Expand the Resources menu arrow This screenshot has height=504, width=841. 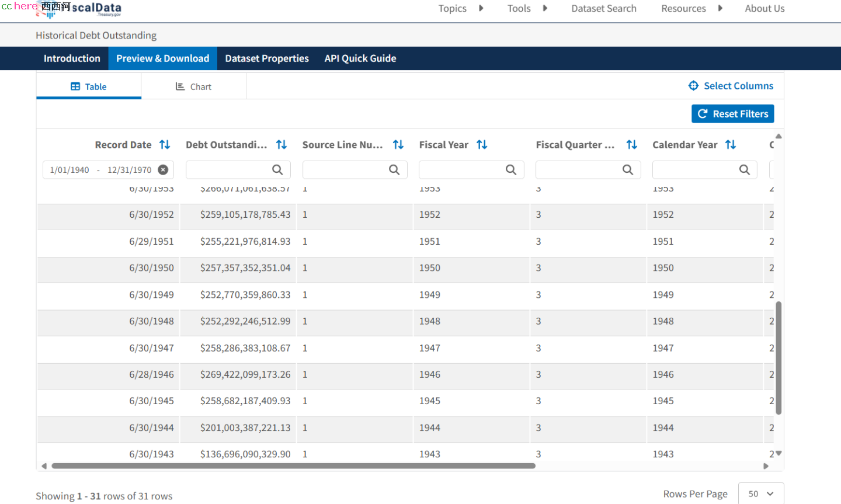720,8
